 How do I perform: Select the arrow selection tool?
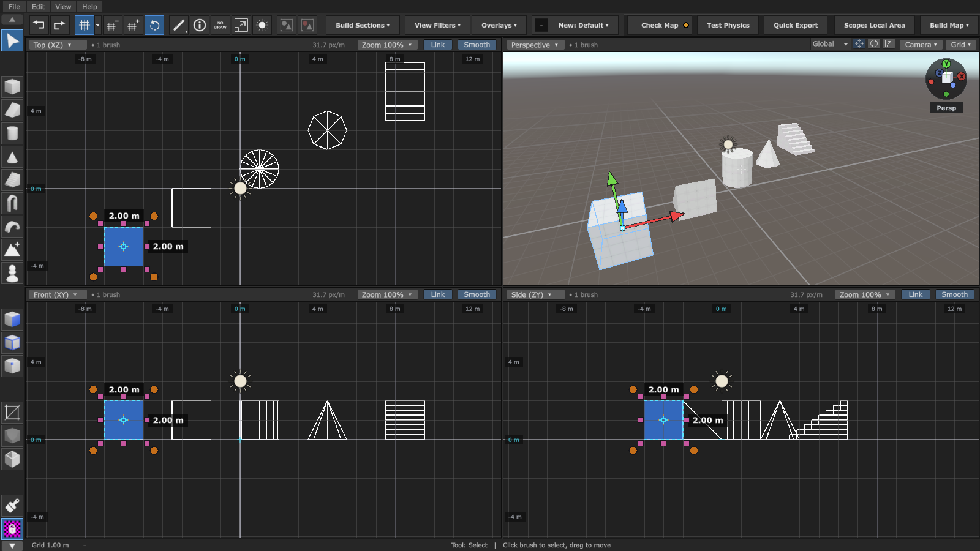point(12,41)
